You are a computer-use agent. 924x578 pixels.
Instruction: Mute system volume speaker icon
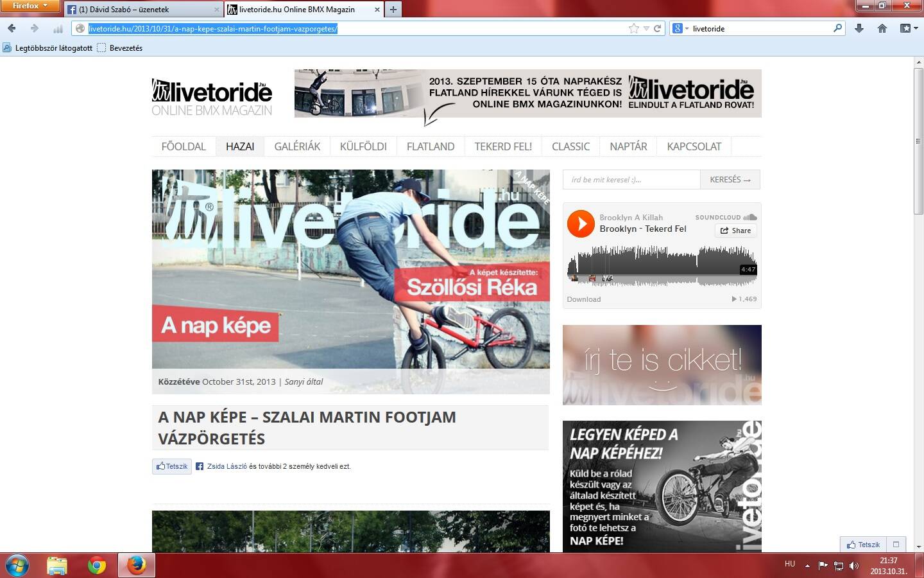[x=854, y=566]
